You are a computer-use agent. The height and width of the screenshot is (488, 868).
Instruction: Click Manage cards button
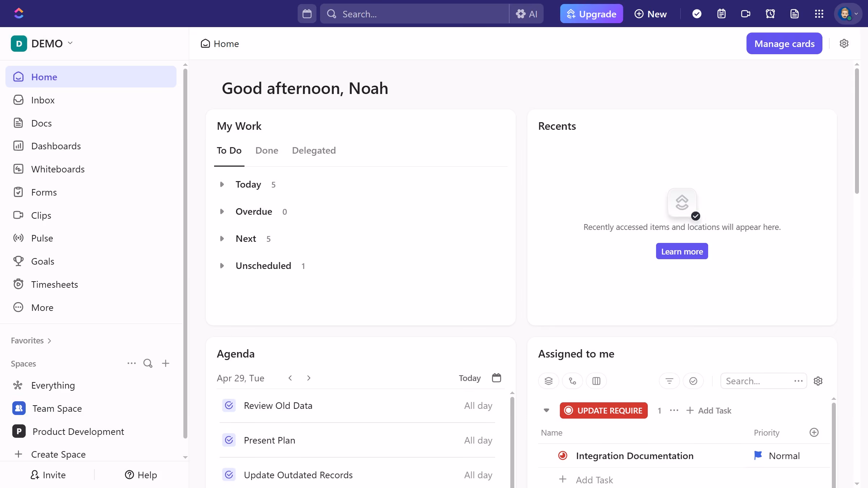pyautogui.click(x=784, y=43)
